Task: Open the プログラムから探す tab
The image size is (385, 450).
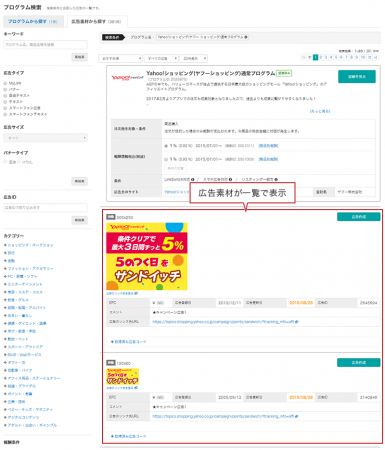Action: coord(33,21)
